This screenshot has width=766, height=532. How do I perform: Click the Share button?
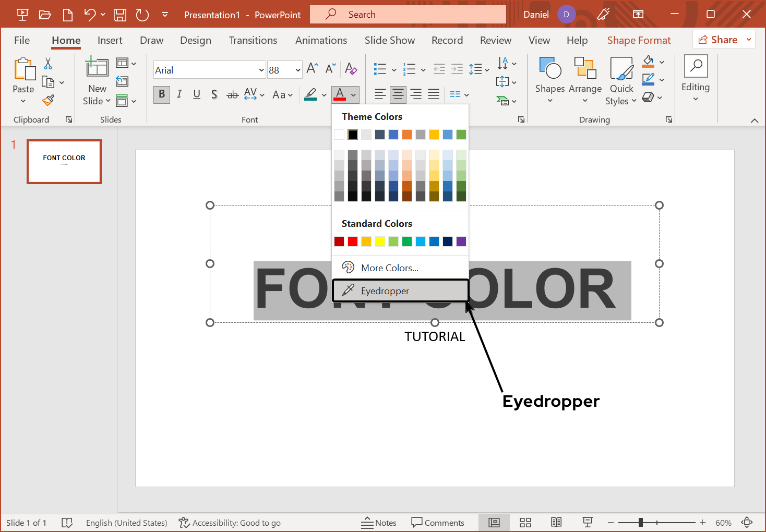pos(719,40)
